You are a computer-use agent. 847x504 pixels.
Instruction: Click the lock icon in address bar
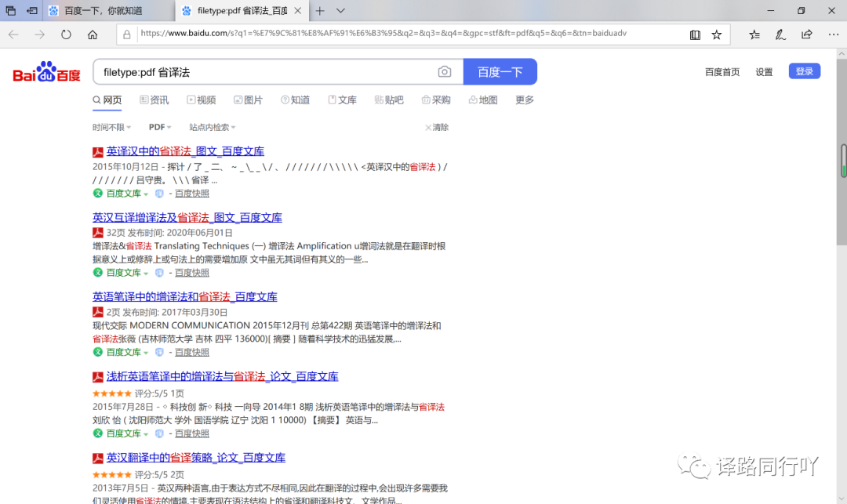point(126,34)
